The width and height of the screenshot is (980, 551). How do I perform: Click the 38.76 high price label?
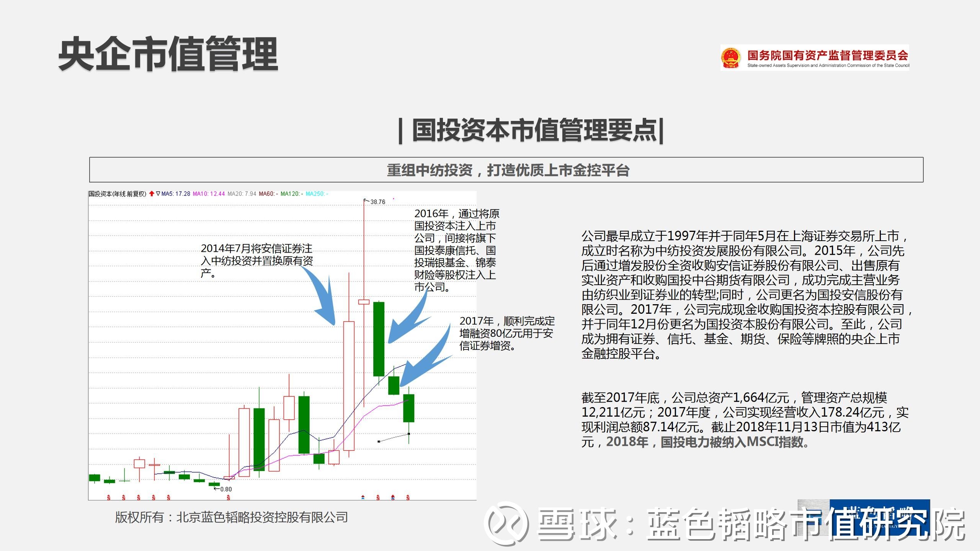pyautogui.click(x=377, y=202)
